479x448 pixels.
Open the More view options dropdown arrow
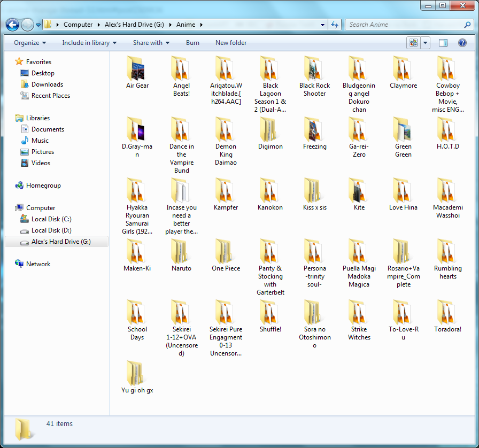click(x=425, y=43)
